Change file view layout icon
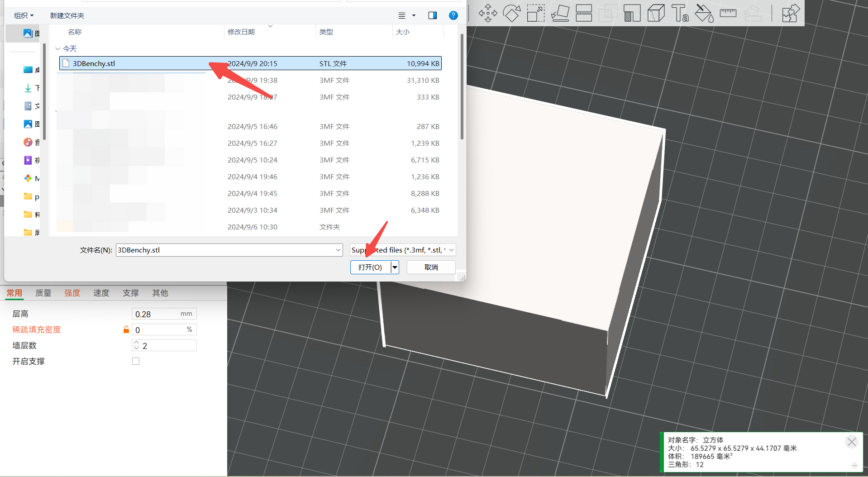The height and width of the screenshot is (477, 868). point(402,15)
